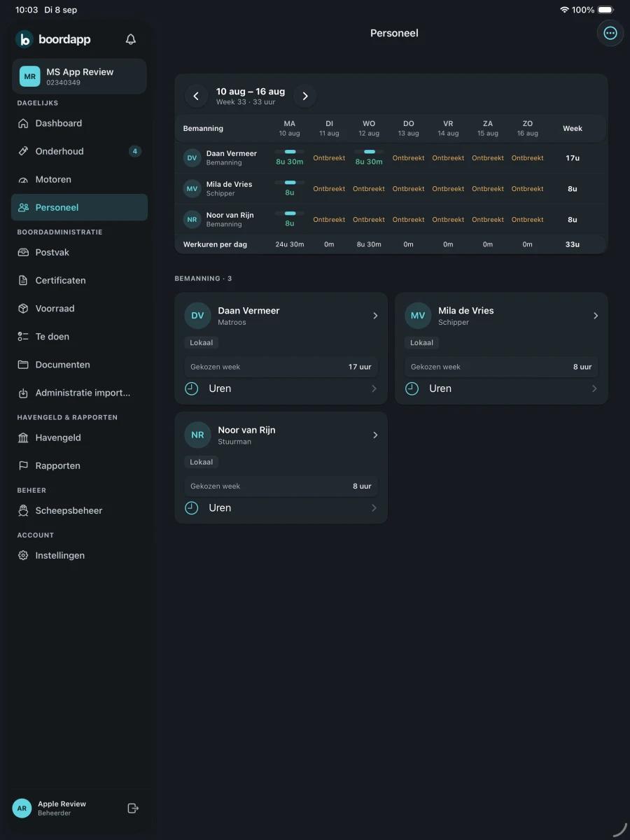The height and width of the screenshot is (840, 630).
Task: Click the Rapporten flag icon
Action: point(23,465)
